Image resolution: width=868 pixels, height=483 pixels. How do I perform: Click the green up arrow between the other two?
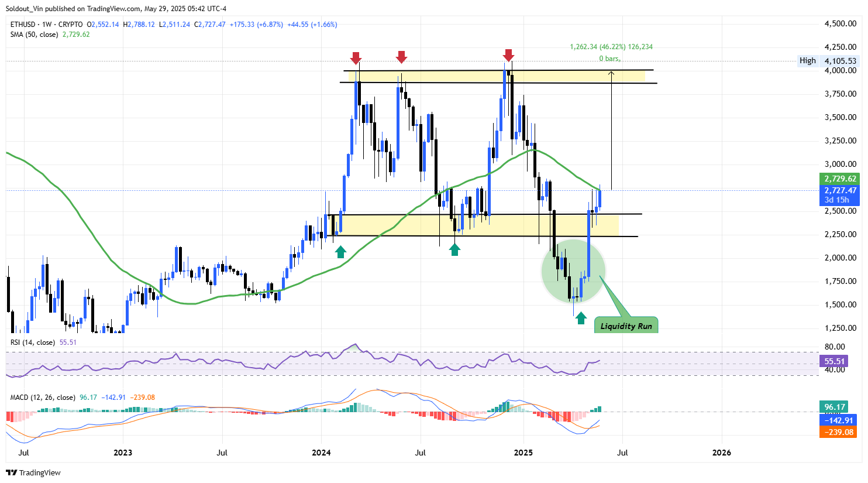(454, 249)
